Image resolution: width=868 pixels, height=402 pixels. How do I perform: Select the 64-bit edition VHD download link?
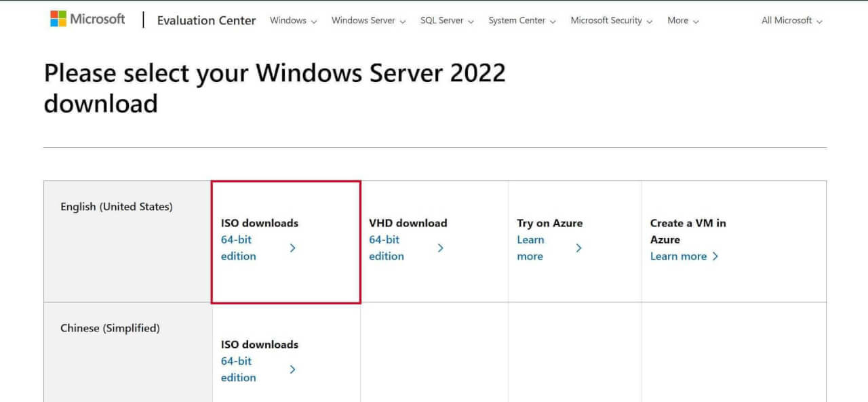(387, 247)
